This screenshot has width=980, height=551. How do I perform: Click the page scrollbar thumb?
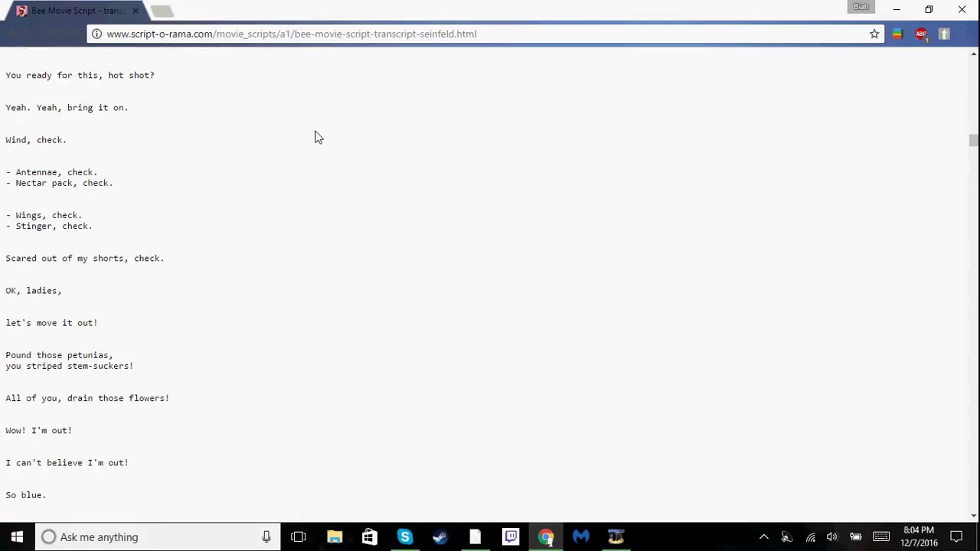click(973, 140)
